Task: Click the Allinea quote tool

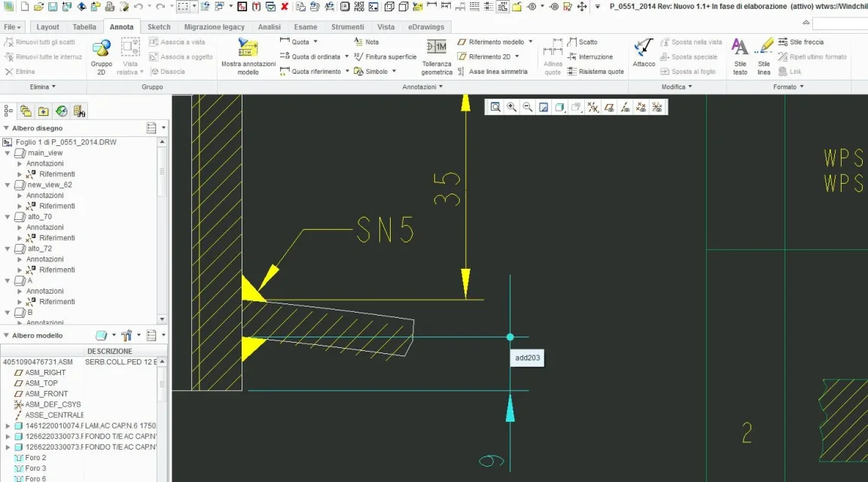Action: pos(553,56)
